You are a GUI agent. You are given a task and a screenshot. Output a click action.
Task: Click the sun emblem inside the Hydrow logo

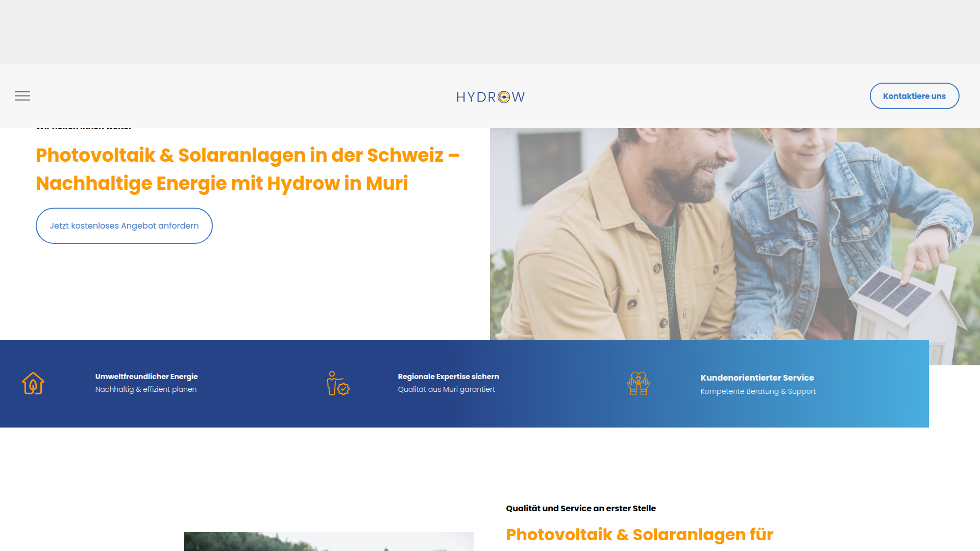[504, 97]
